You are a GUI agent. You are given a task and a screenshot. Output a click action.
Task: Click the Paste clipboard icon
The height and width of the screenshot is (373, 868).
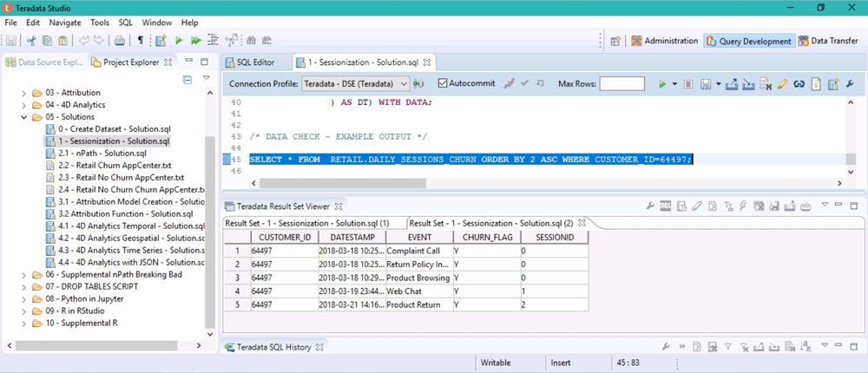(64, 41)
